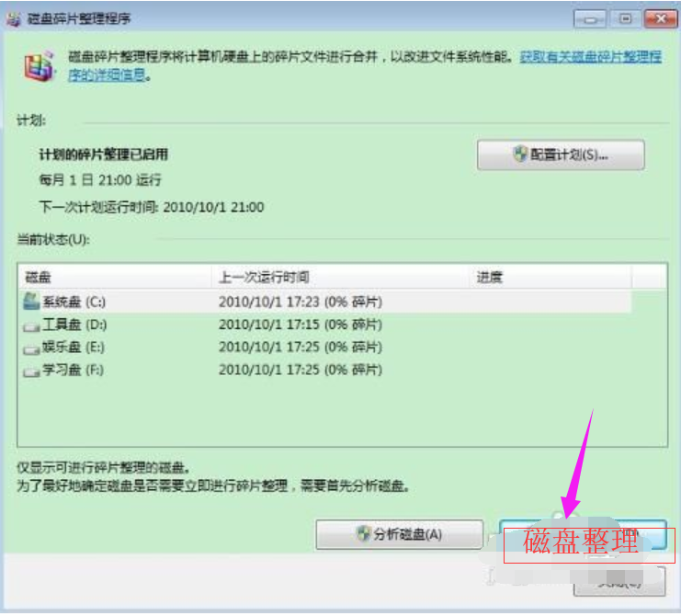Sort by the 磁盘 column header
The height and width of the screenshot is (616, 681).
[x=115, y=277]
